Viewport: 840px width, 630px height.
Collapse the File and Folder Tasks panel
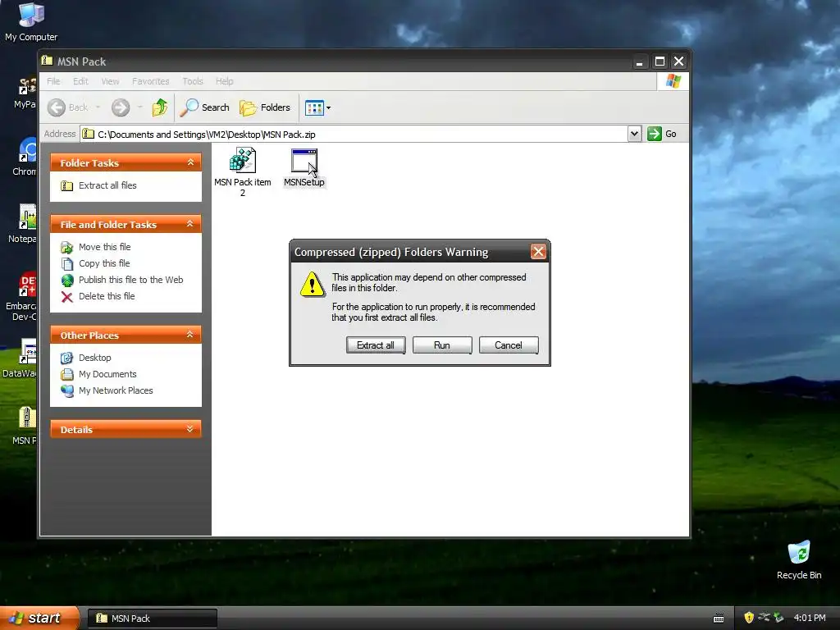pos(190,224)
